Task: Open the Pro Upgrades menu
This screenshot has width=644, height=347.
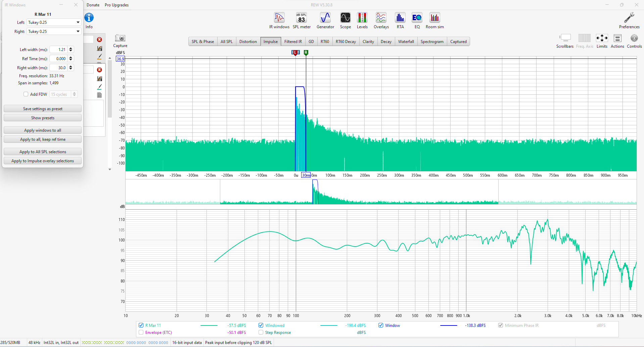Action: [x=117, y=5]
